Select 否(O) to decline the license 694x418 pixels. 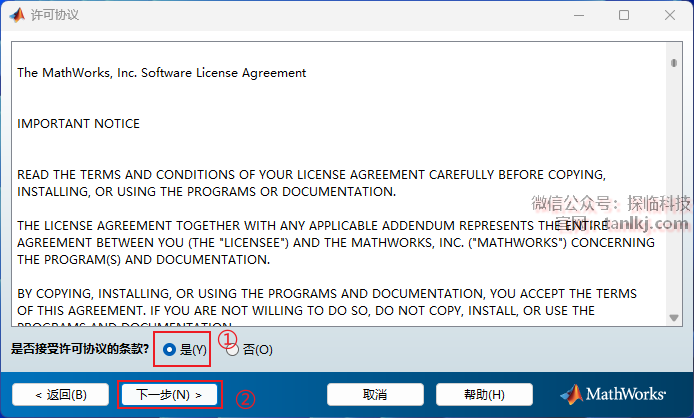tap(233, 349)
